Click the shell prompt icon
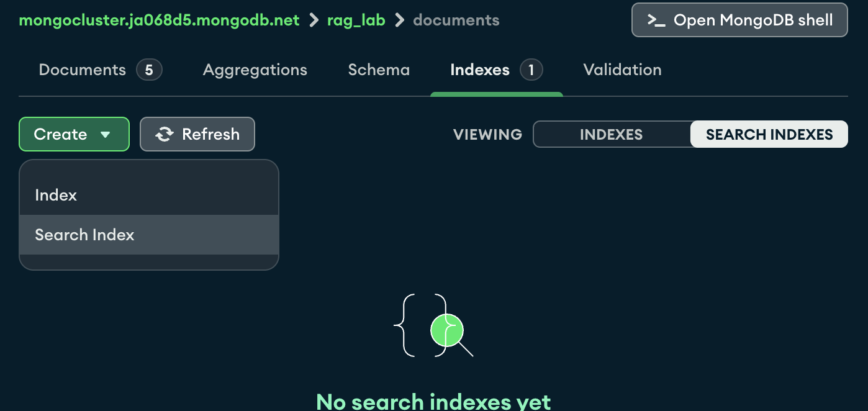The width and height of the screenshot is (868, 411). (x=657, y=20)
